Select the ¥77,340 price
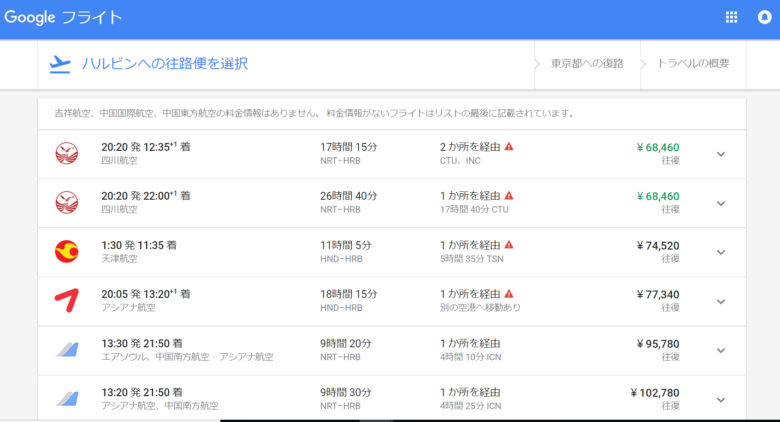 (658, 294)
